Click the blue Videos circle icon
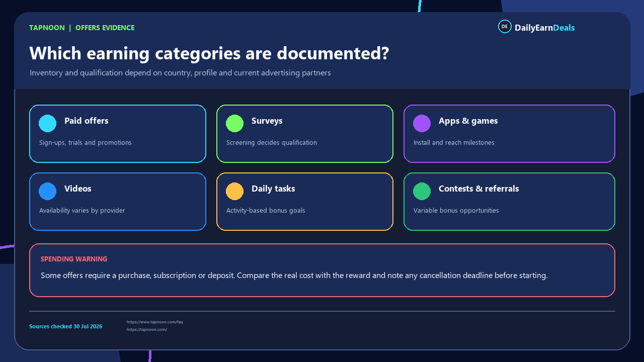Screen dimensions: 644x362 48,191
